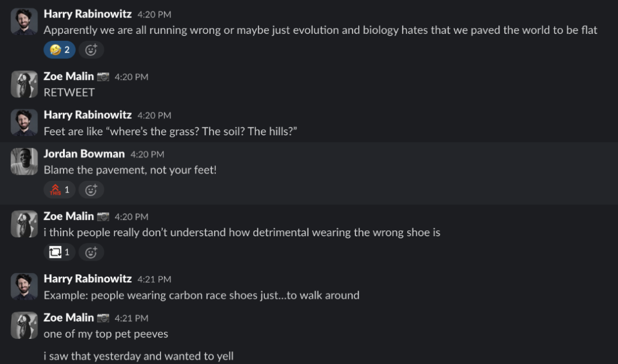Screen dimensions: 618x364
Task: Click the Jordan Bowman sender name
Action: point(84,153)
